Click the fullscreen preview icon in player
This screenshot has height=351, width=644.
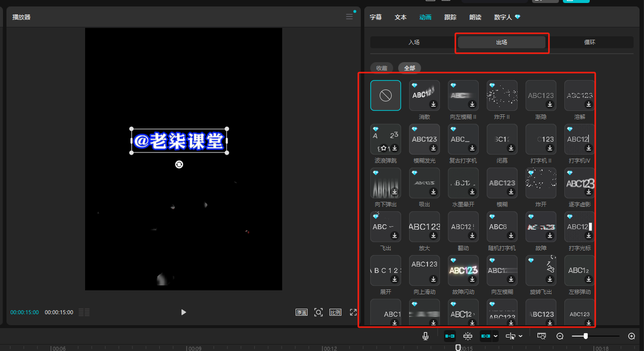coord(353,312)
